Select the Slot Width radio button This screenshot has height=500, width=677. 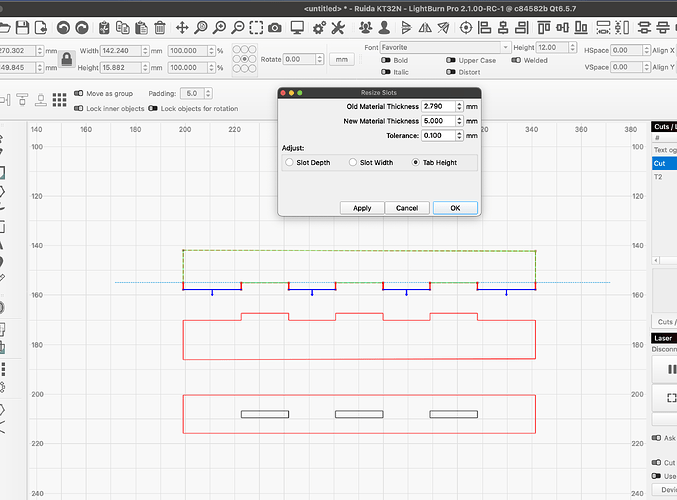tap(353, 162)
